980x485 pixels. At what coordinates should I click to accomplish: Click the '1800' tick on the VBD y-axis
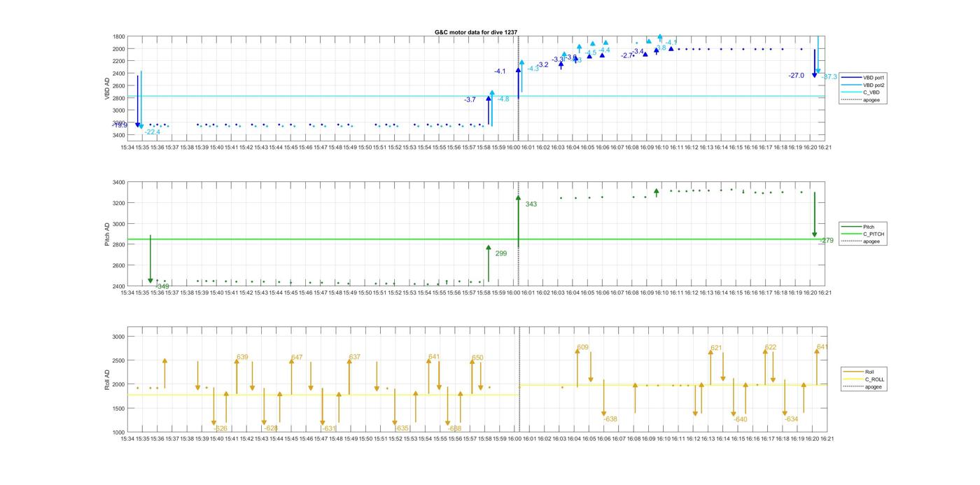(119, 36)
